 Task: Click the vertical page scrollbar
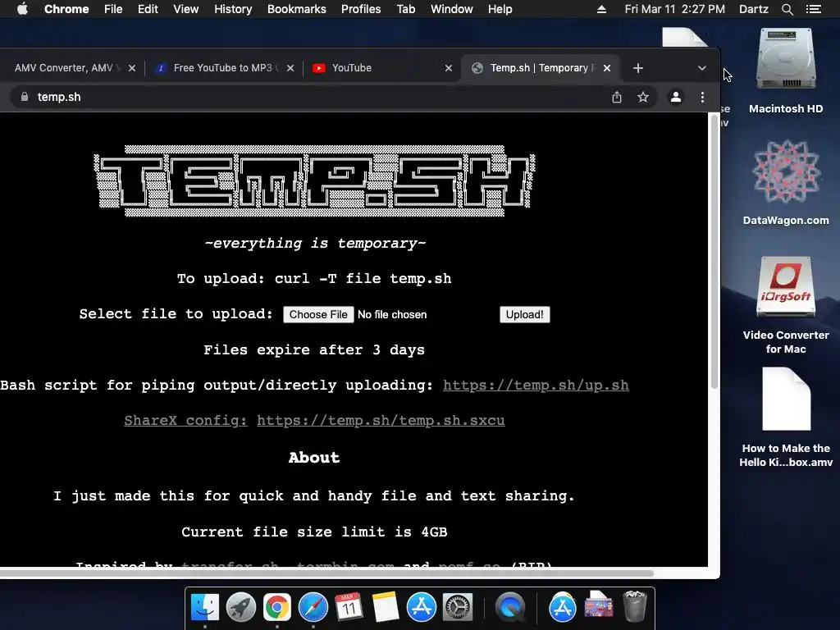click(x=714, y=252)
